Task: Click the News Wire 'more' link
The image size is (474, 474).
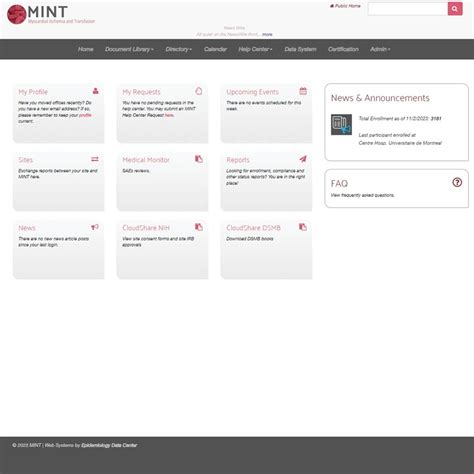Action: 267,34
